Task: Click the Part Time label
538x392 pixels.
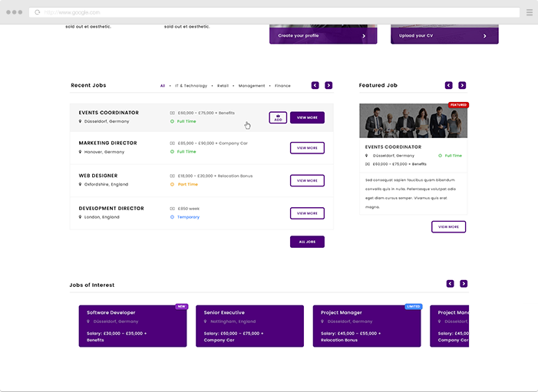Action: point(188,184)
